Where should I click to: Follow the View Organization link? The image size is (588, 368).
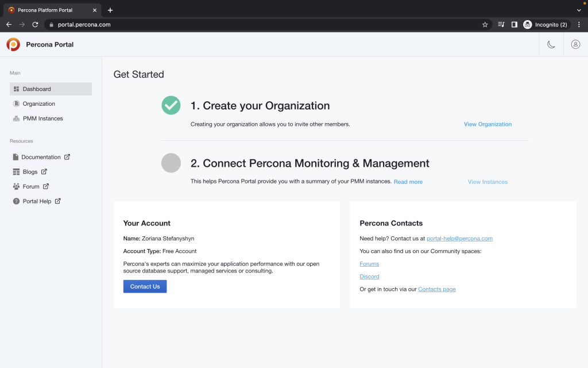coord(488,124)
